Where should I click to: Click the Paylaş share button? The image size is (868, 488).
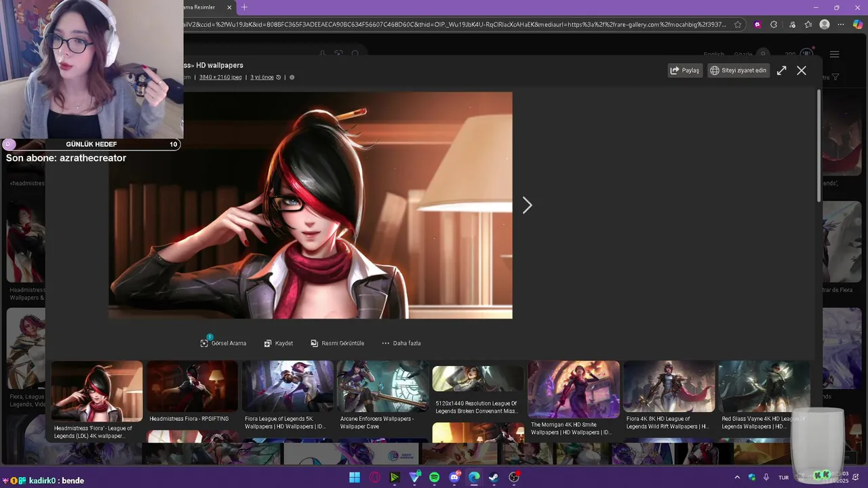pyautogui.click(x=685, y=70)
